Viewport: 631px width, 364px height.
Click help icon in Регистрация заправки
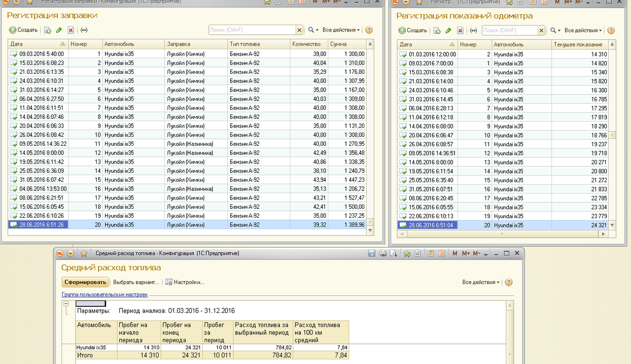[369, 30]
